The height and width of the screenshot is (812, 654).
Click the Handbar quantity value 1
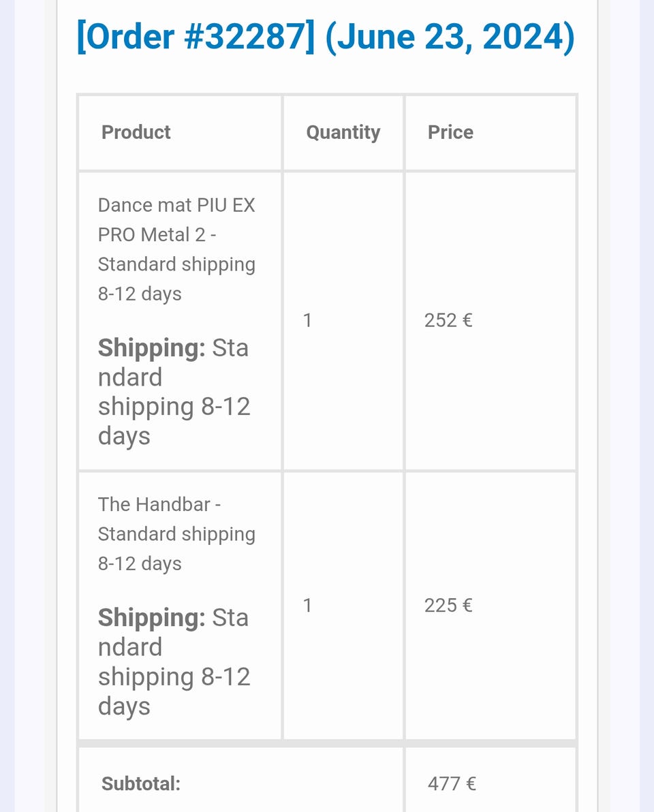tap(307, 605)
